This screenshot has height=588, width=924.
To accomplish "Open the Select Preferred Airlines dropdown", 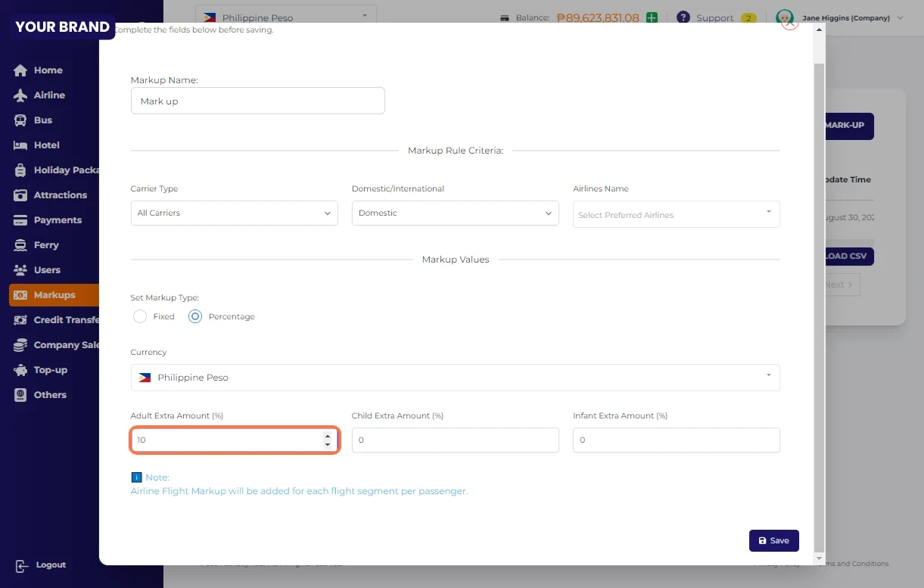I will coord(676,215).
